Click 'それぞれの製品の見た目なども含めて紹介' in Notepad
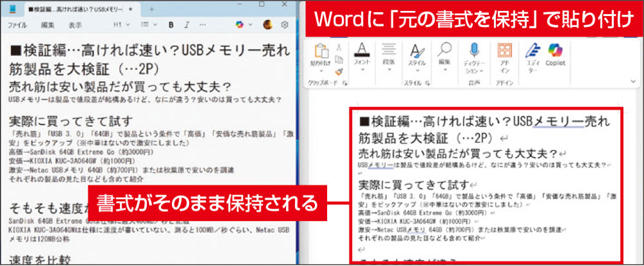The image size is (644, 266). [x=76, y=179]
